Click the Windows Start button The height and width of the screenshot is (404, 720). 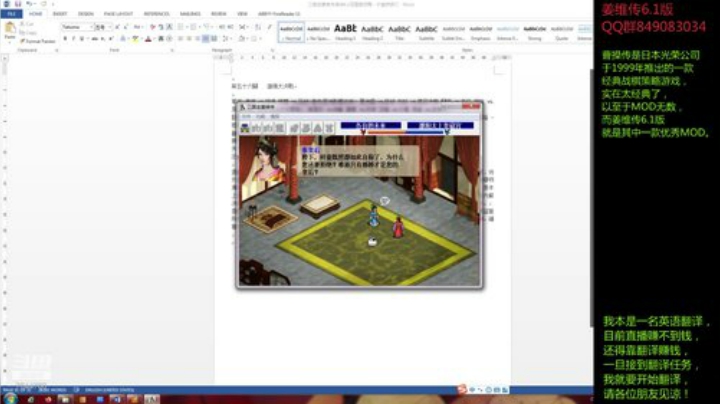[x=10, y=399]
